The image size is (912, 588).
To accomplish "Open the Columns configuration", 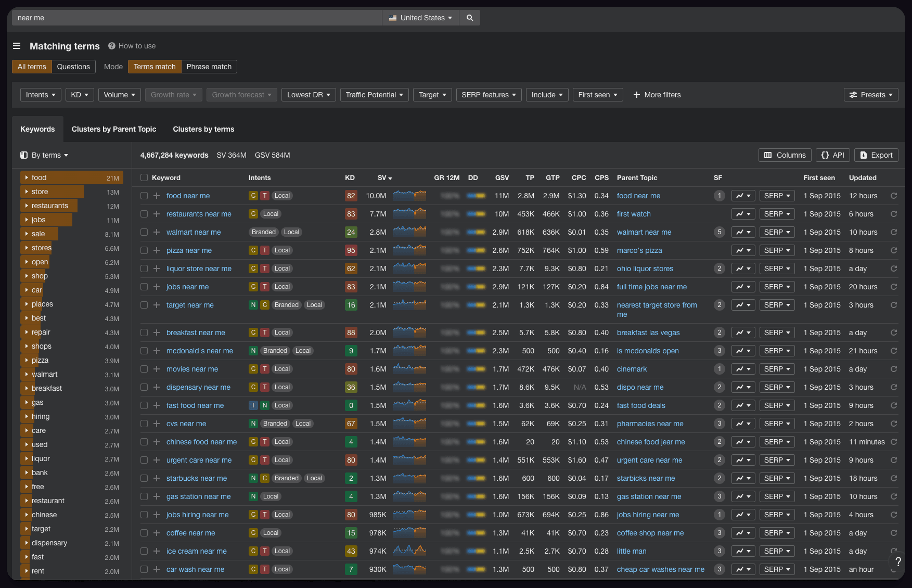I will tap(785, 155).
